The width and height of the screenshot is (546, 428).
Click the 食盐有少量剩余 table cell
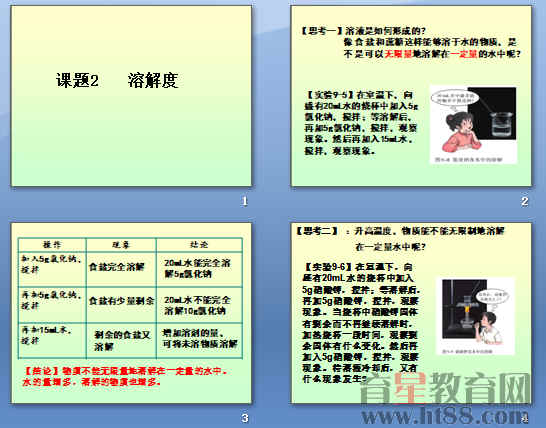(121, 305)
